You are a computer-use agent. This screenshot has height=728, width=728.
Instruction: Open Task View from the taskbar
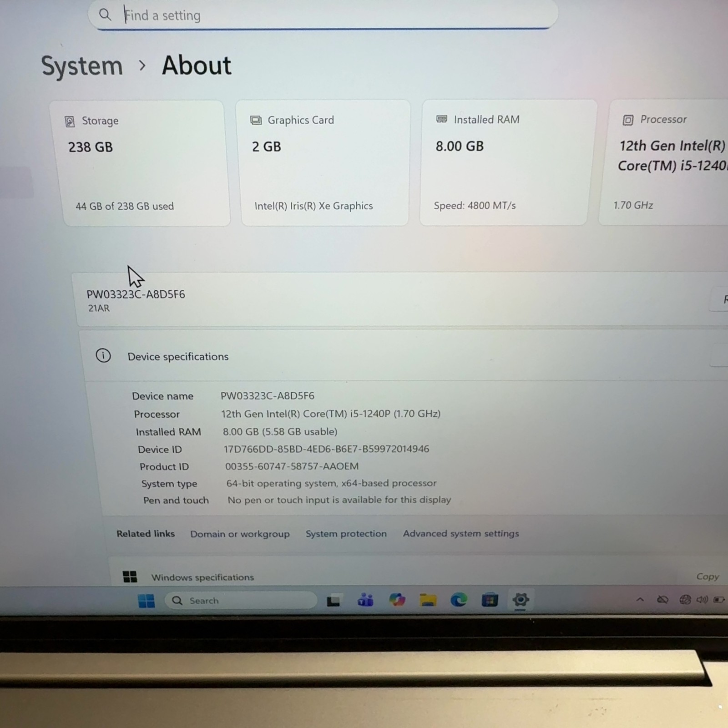[334, 601]
